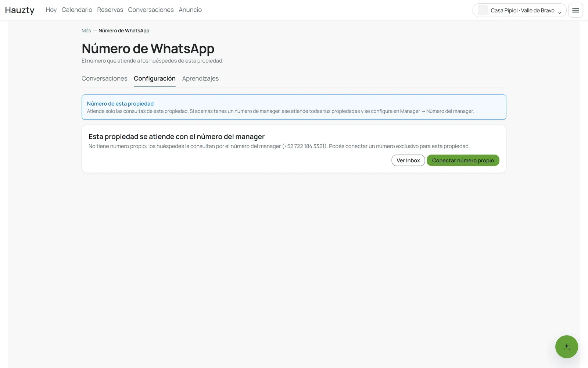Click the subtitle 'El número que atiende a los huéspedes'
The width and height of the screenshot is (588, 368).
tap(153, 61)
